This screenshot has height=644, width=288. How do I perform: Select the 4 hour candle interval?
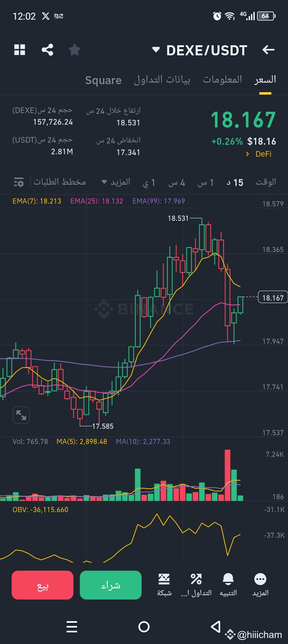[176, 182]
